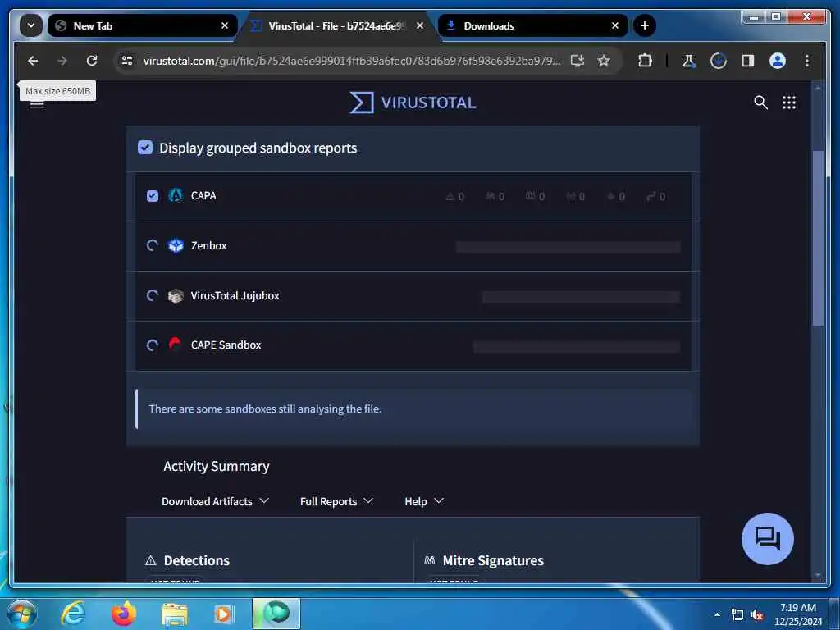This screenshot has width=840, height=630.
Task: Expand the Download Artifacts dropdown
Action: (215, 501)
